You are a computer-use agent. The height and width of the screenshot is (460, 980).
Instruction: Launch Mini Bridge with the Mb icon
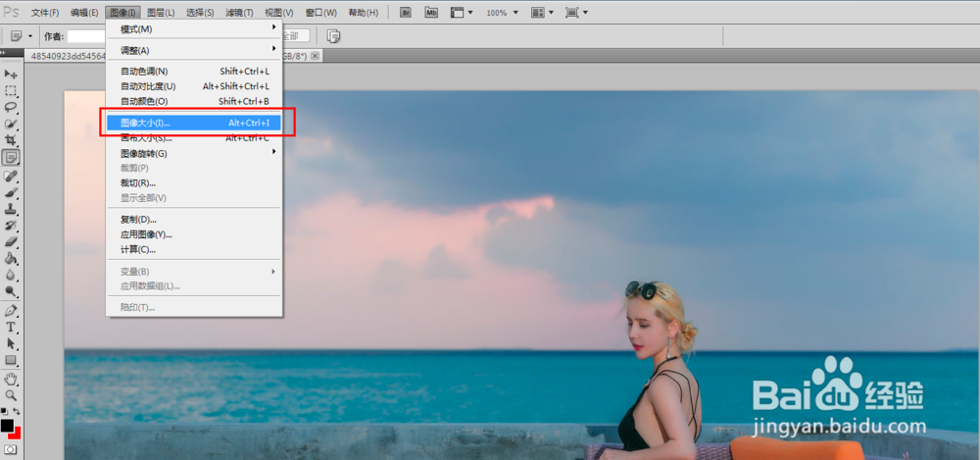(x=431, y=13)
